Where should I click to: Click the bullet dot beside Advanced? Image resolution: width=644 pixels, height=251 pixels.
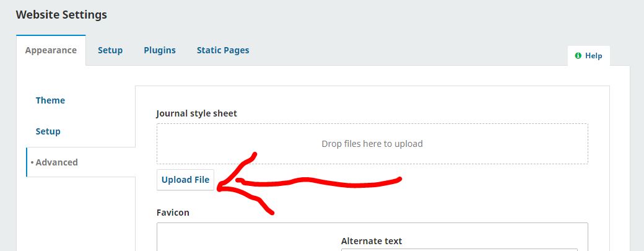pyautogui.click(x=32, y=162)
